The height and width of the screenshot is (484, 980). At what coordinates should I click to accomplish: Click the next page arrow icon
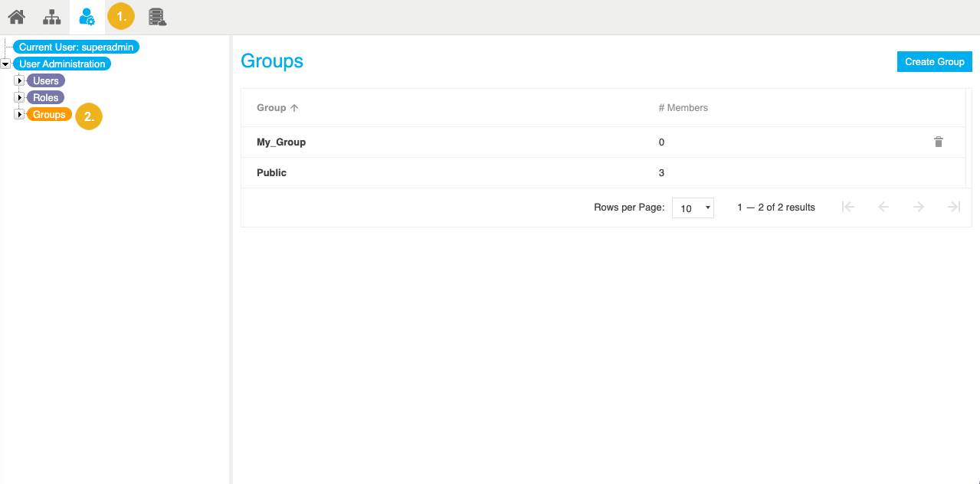[x=919, y=207]
